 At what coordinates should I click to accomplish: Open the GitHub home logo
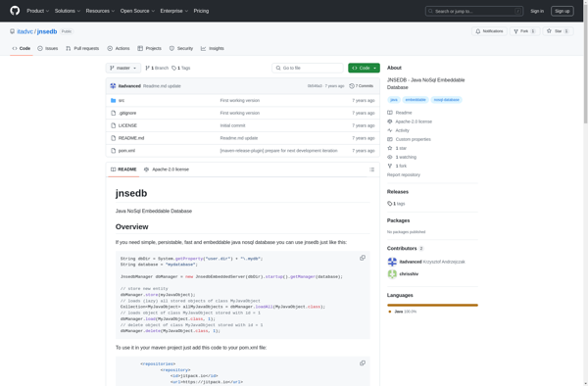pos(15,11)
